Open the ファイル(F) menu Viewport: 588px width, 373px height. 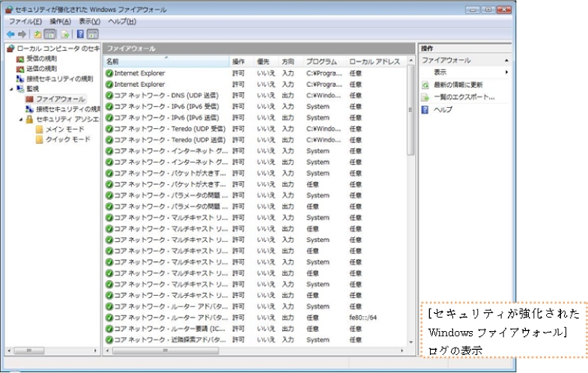coord(25,22)
